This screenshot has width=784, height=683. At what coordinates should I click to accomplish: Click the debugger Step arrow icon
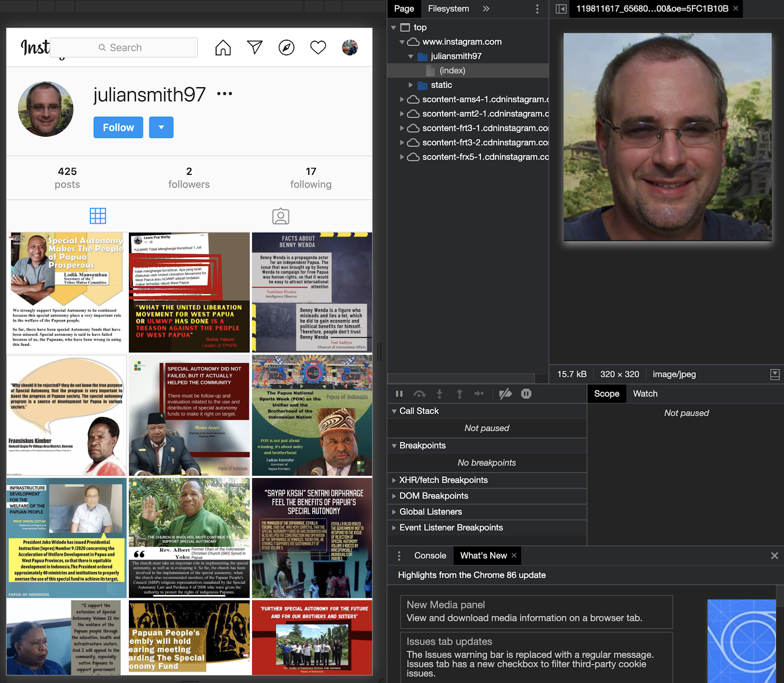pos(479,393)
